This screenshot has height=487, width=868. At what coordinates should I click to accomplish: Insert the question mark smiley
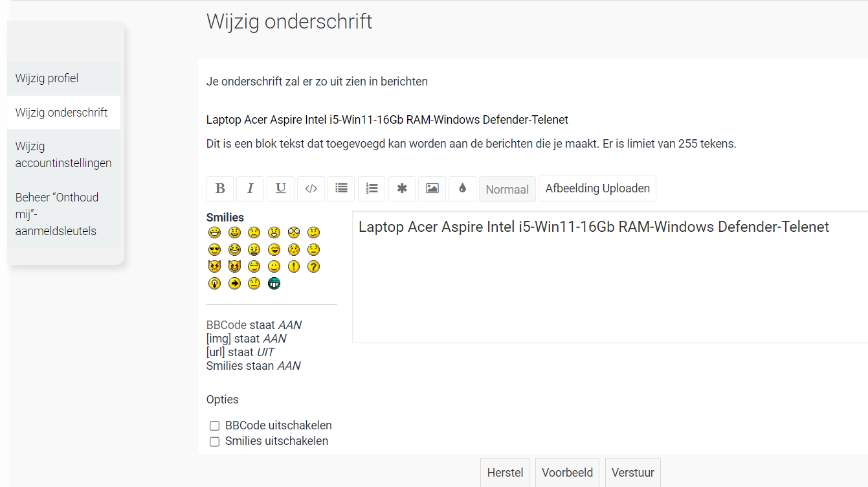click(313, 266)
